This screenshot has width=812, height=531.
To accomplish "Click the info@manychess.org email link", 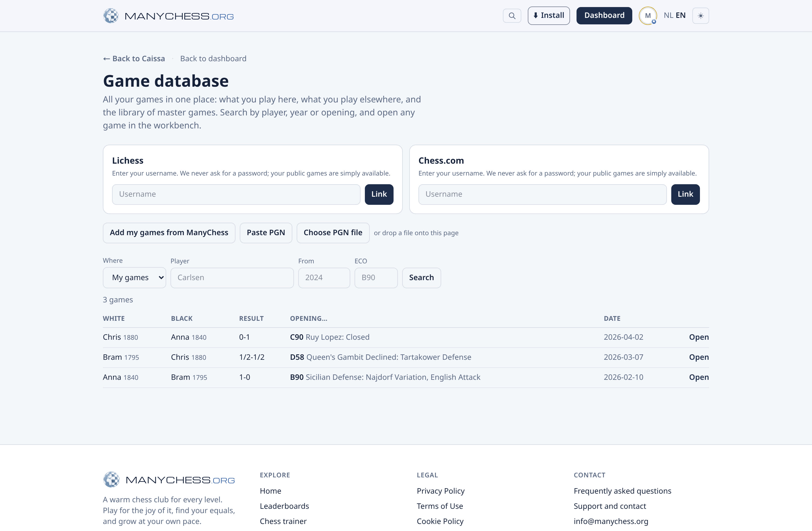I will tap(611, 522).
